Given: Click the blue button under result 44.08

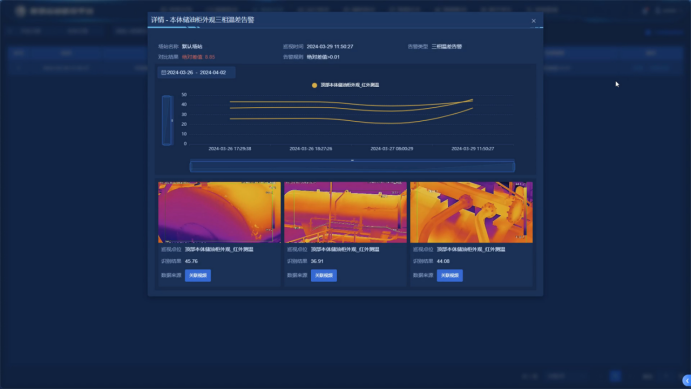Looking at the screenshot, I should pyautogui.click(x=450, y=276).
